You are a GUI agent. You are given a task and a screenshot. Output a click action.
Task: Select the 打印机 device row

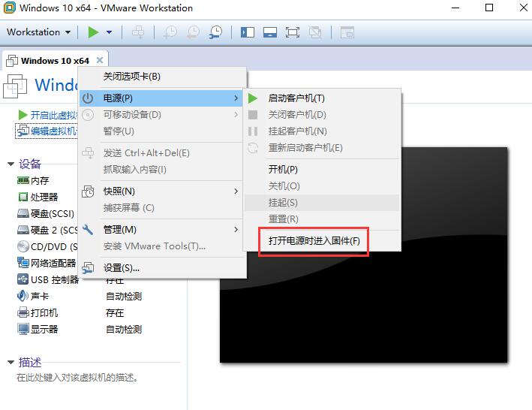coord(38,312)
